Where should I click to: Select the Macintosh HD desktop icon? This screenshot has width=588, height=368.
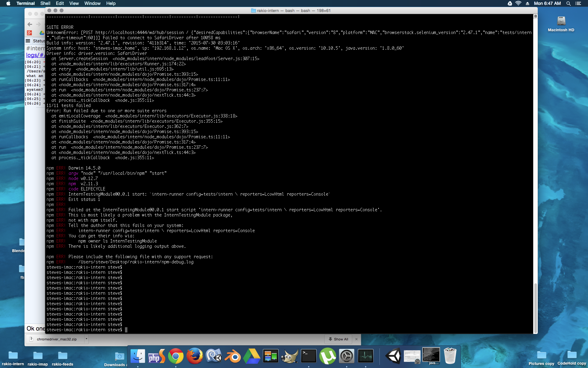coord(561,24)
